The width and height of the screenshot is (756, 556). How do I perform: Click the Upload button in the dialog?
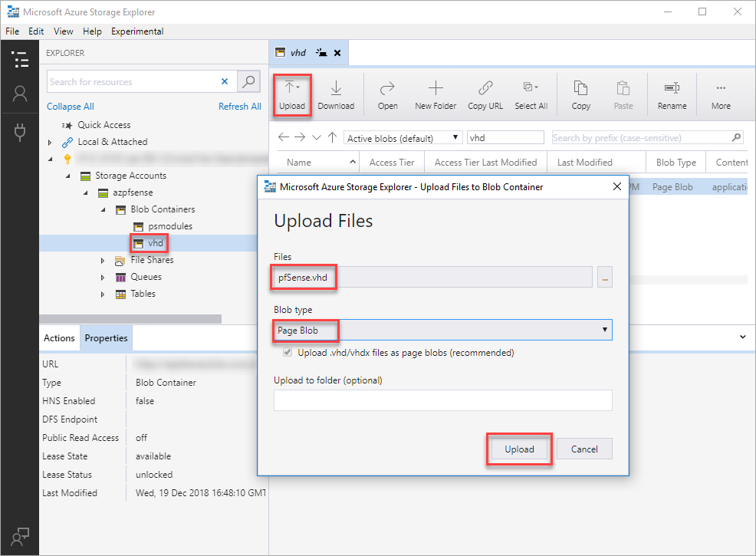[x=519, y=449]
